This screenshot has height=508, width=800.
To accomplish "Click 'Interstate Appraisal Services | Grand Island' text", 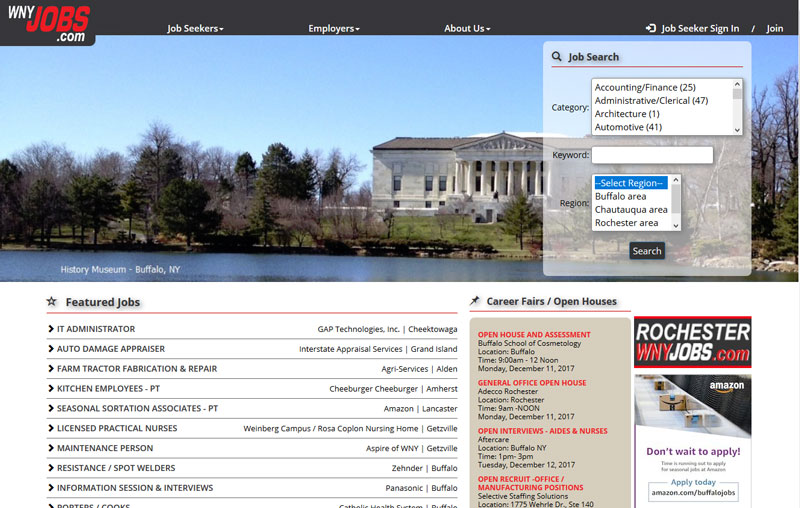I will (x=378, y=349).
